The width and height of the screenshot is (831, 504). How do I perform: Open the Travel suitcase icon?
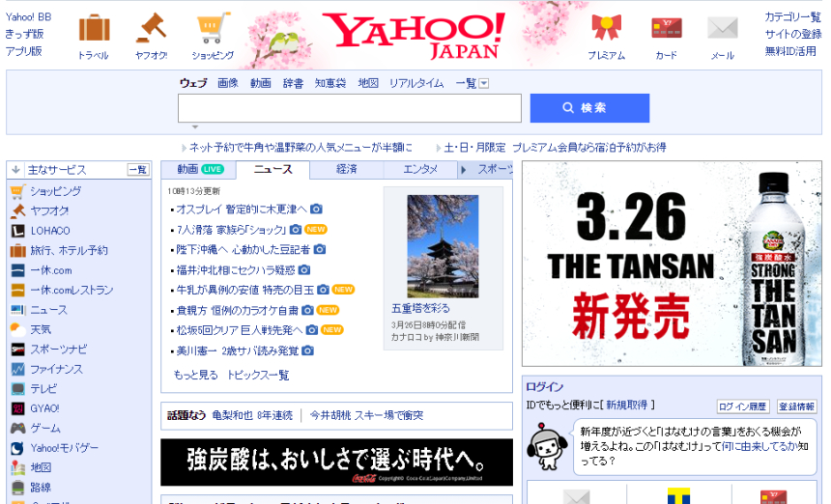tap(94, 29)
